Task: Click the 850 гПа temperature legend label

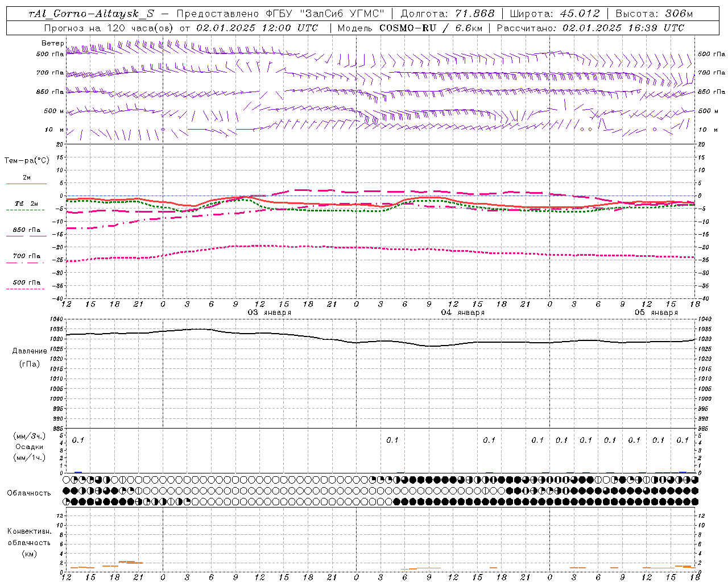Action: (x=27, y=230)
